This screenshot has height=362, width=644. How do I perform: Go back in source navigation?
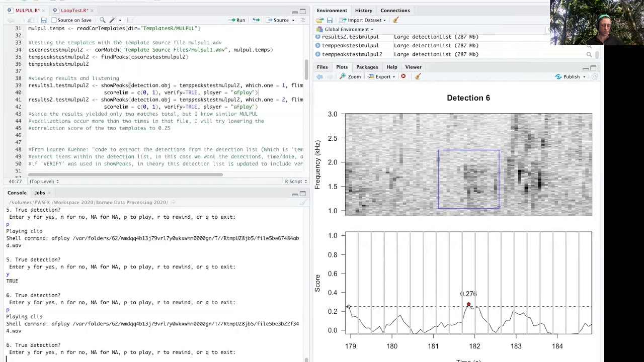[11, 20]
